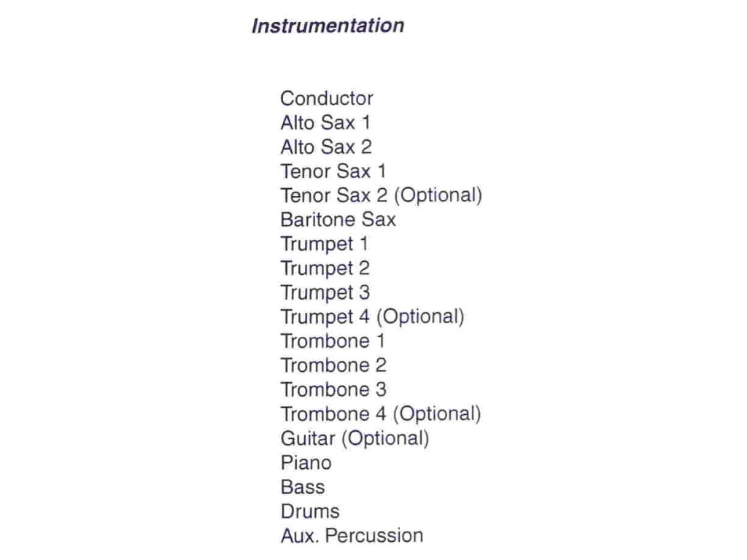The image size is (747, 560).
Task: Select Trombone 3 in the list
Action: (333, 390)
